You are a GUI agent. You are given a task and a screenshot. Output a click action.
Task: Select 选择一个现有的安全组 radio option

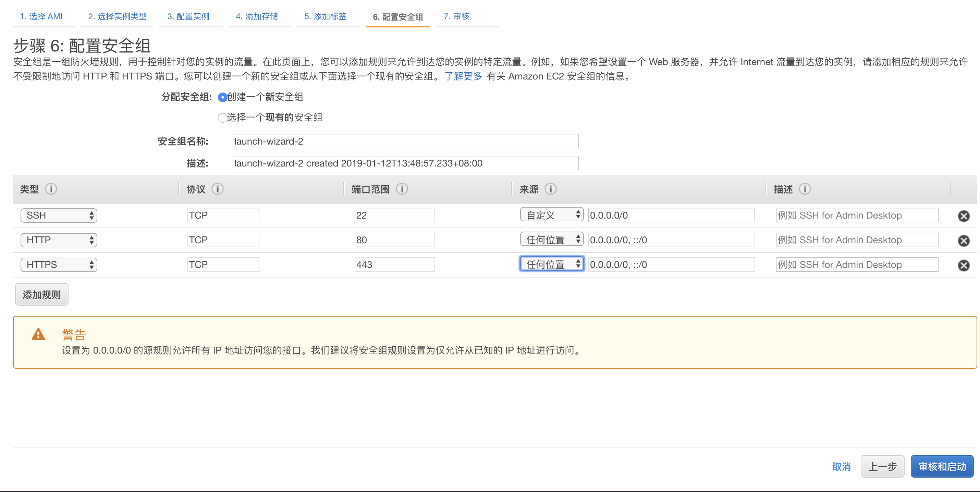(x=222, y=118)
